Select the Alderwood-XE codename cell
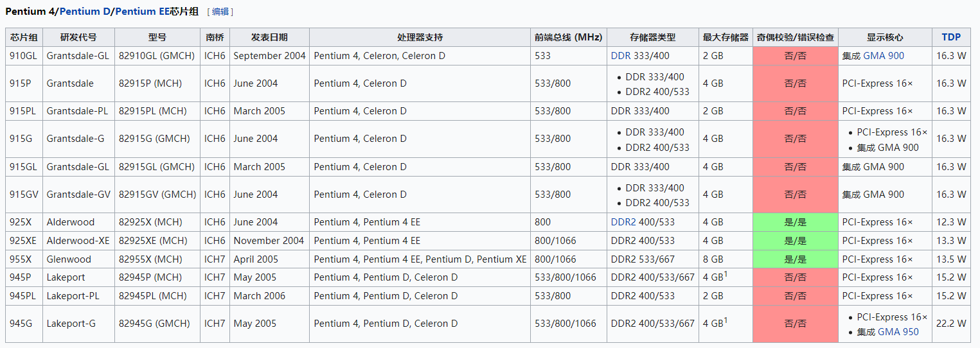This screenshot has height=348, width=980. coord(78,241)
